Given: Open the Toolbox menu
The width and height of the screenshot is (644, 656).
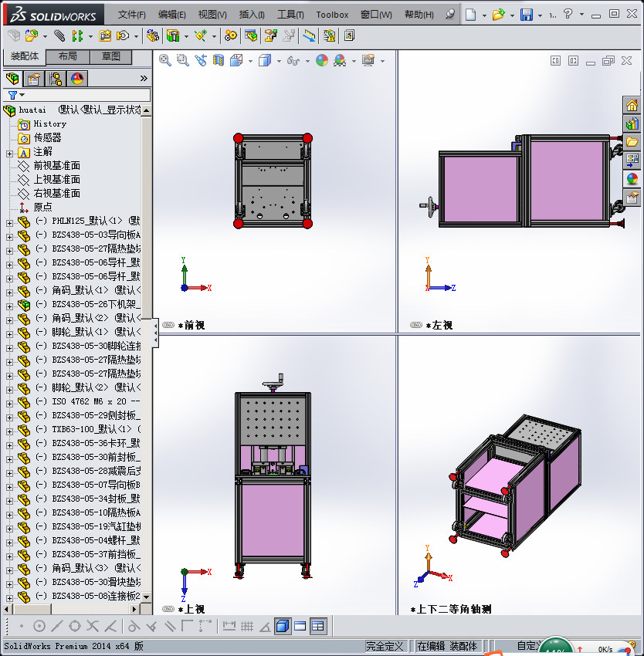Looking at the screenshot, I should 332,15.
